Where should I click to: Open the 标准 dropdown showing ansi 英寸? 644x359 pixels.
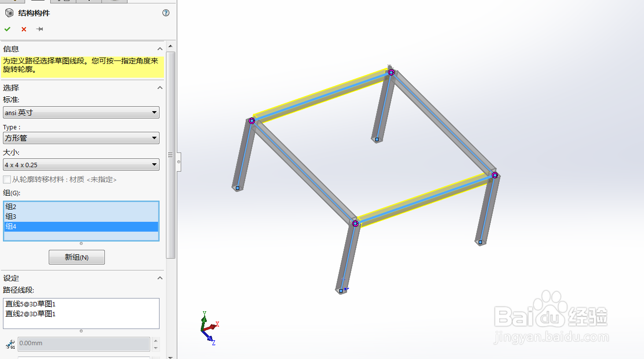coord(81,113)
